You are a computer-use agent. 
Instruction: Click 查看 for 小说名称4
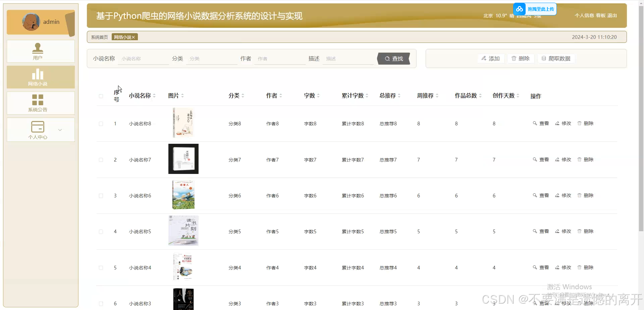pyautogui.click(x=541, y=267)
